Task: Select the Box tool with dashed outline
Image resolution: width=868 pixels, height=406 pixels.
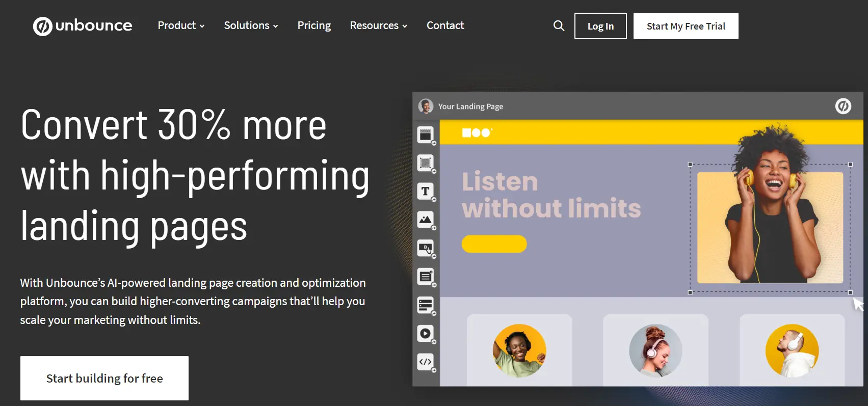Action: tap(426, 163)
